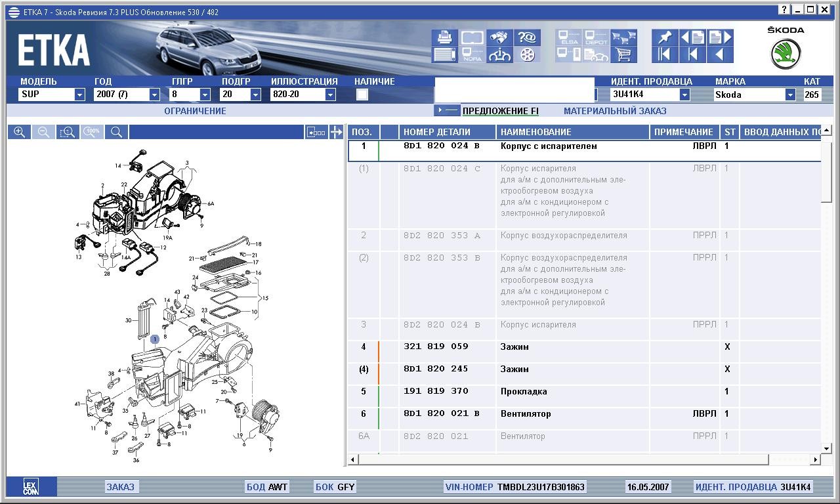Open the help and email icon
Viewport: 840px width, 504px height.
(x=527, y=37)
